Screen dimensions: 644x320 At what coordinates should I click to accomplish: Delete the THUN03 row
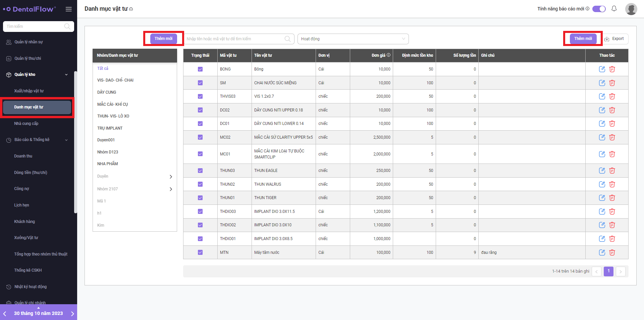(612, 171)
